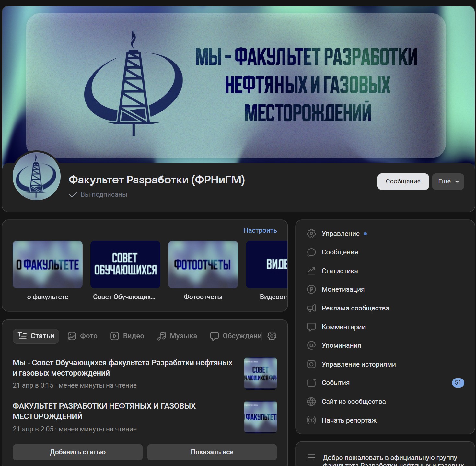Click the Сообщения speech bubble icon
476x466 pixels.
(311, 252)
